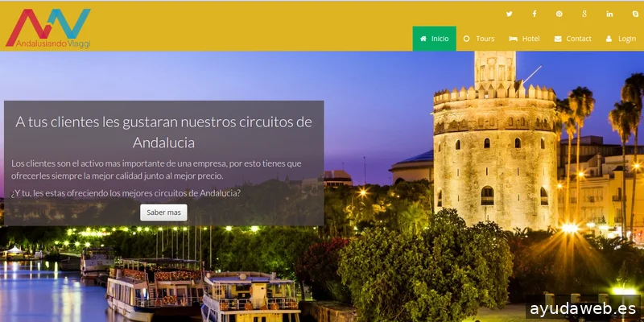Open the LinkedIn social icon
644x322 pixels.
609,14
